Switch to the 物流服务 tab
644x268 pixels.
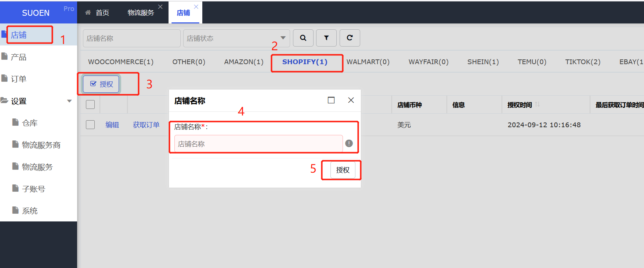[x=141, y=13]
